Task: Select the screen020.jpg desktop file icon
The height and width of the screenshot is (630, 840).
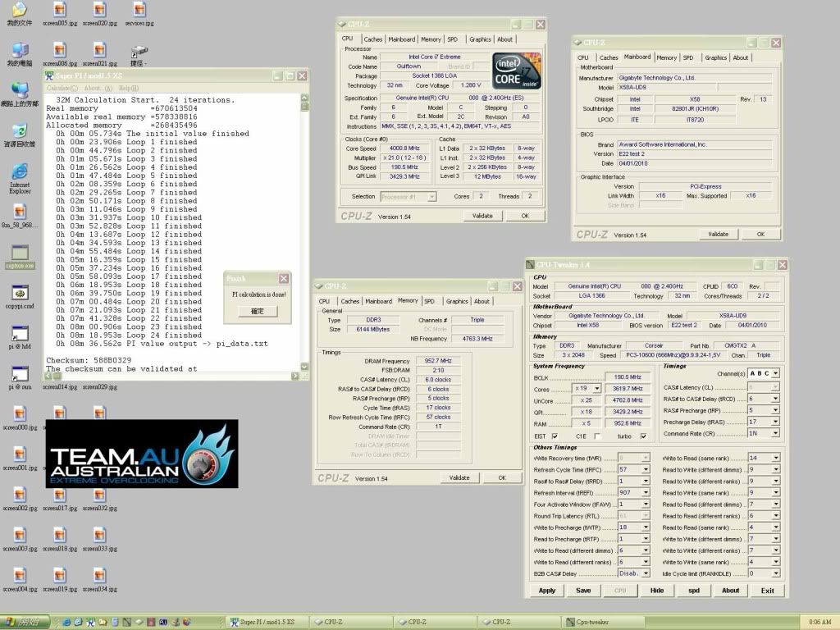Action: click(x=99, y=14)
